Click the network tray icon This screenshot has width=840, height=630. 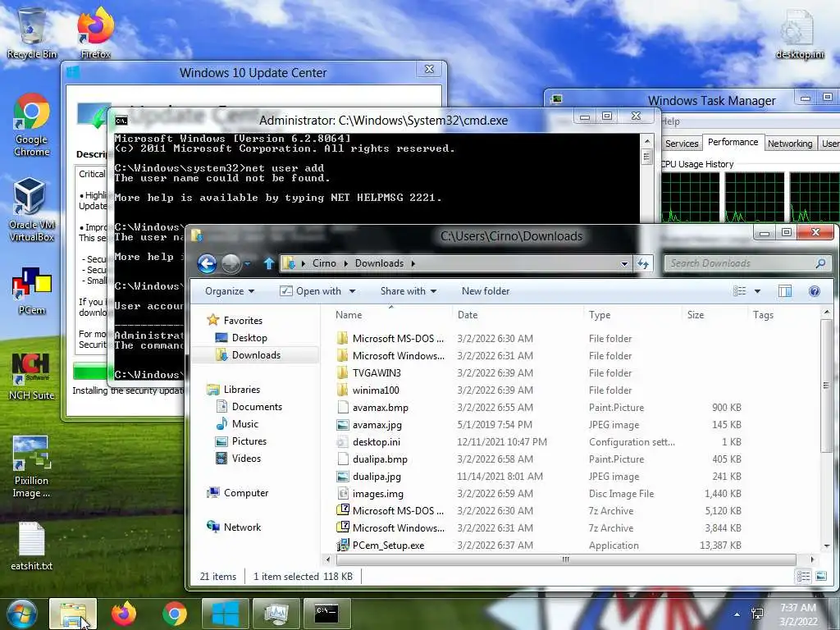757,614
